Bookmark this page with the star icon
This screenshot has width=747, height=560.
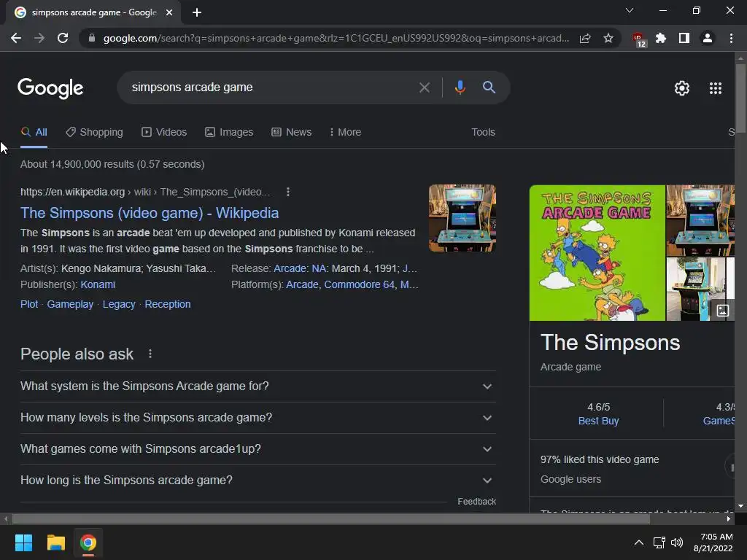(x=608, y=38)
